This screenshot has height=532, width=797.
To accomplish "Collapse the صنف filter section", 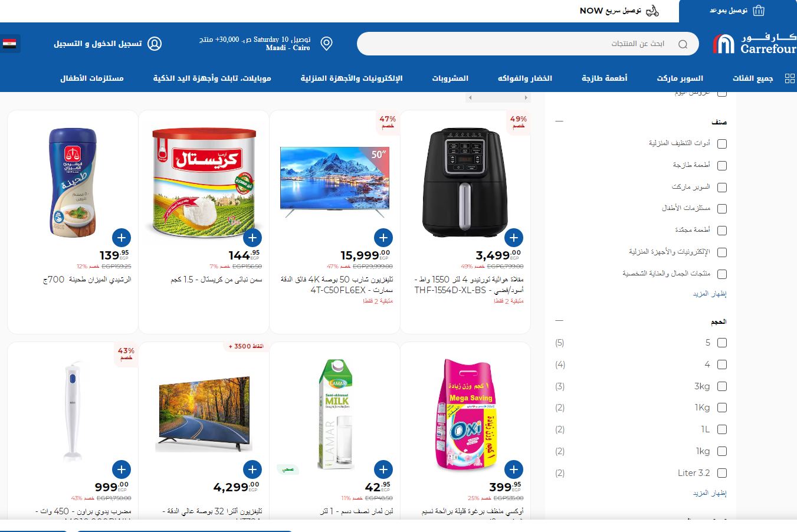I will coord(559,121).
